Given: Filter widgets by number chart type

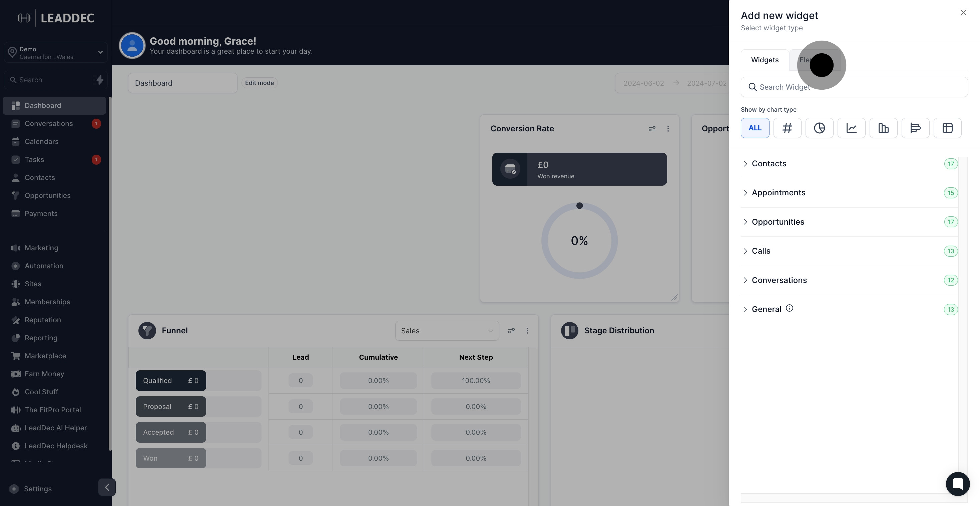Looking at the screenshot, I should (x=787, y=128).
